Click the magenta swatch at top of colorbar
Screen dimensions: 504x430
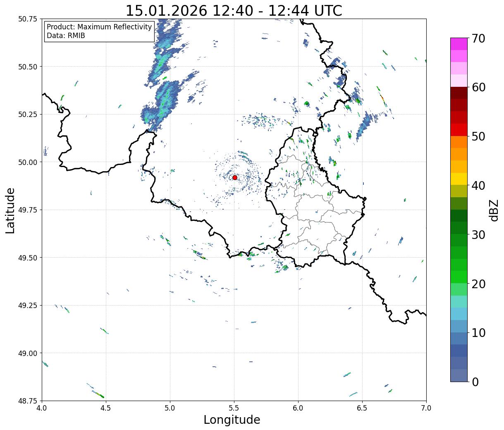[x=459, y=44]
